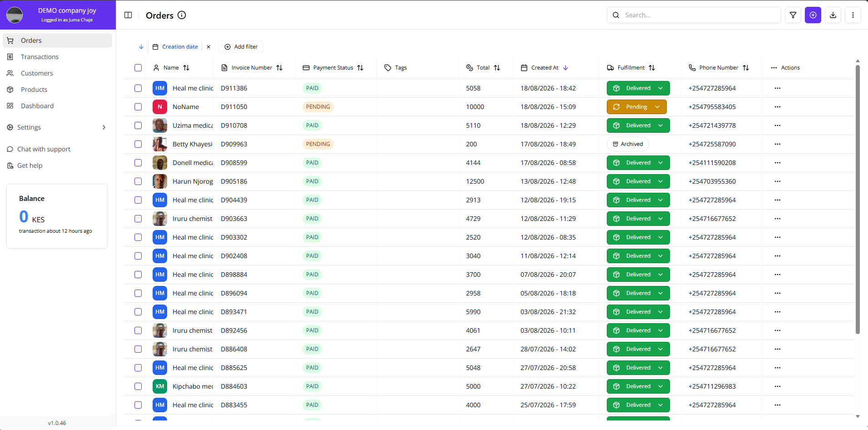
Task: Tick the select-all header checkbox
Action: 138,68
